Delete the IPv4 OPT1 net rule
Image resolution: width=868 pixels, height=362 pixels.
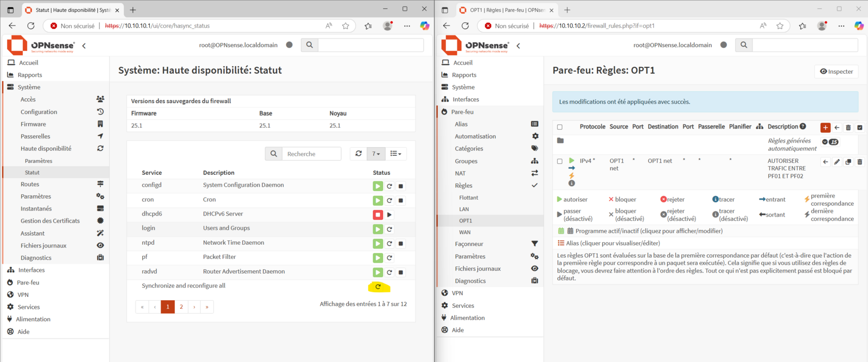tap(860, 162)
